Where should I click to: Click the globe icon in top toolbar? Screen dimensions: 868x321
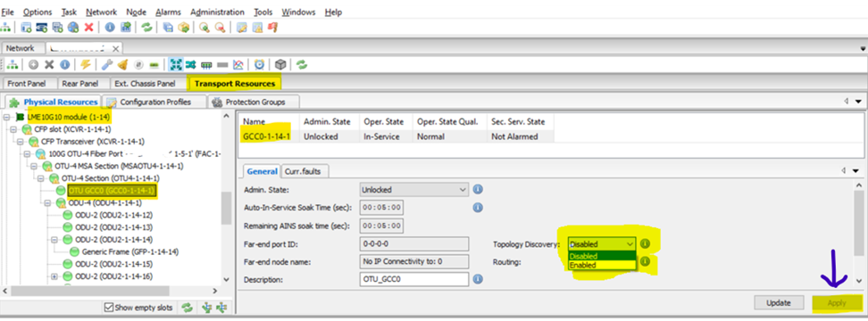(x=73, y=27)
